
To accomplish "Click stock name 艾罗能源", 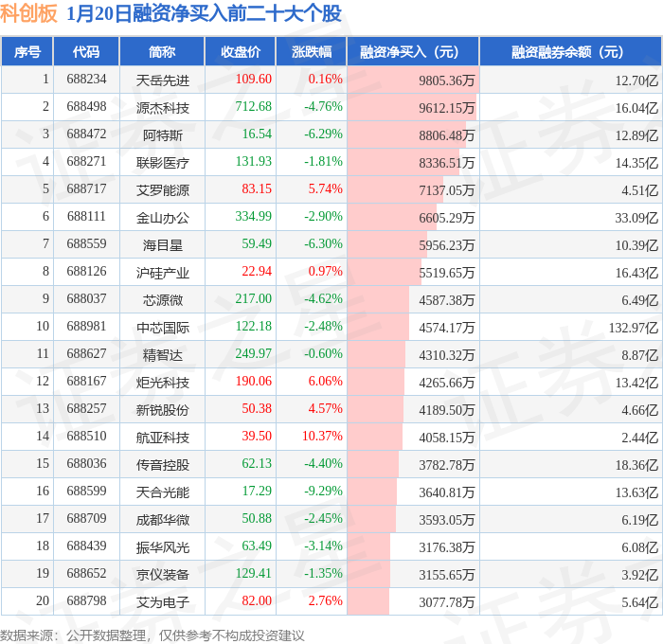I will [162, 189].
